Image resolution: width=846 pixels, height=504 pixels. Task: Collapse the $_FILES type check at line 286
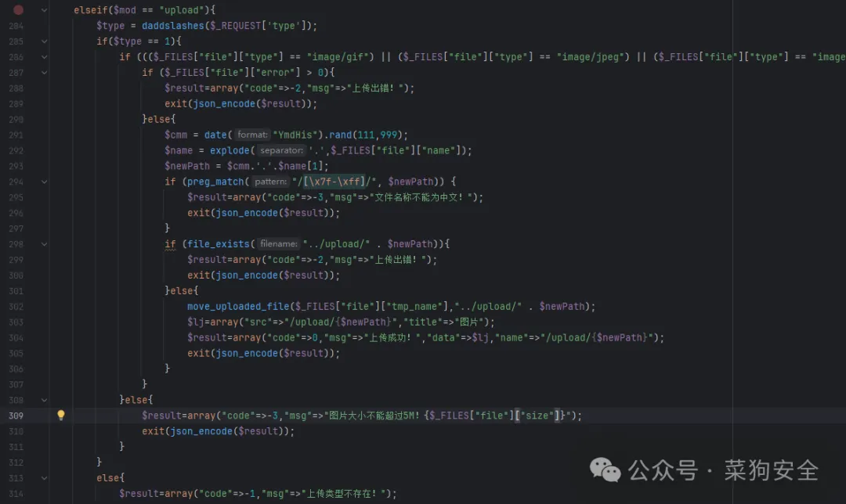coord(44,56)
